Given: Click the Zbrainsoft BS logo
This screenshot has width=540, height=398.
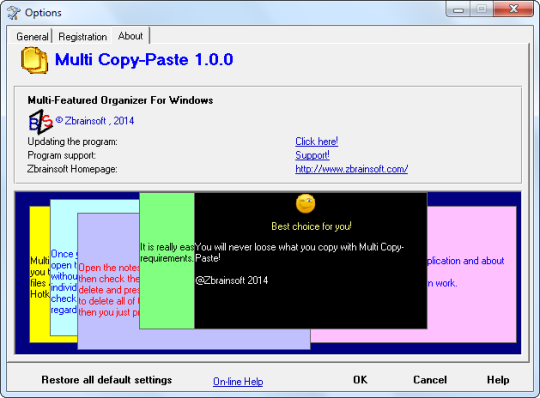Looking at the screenshot, I should coord(41,122).
